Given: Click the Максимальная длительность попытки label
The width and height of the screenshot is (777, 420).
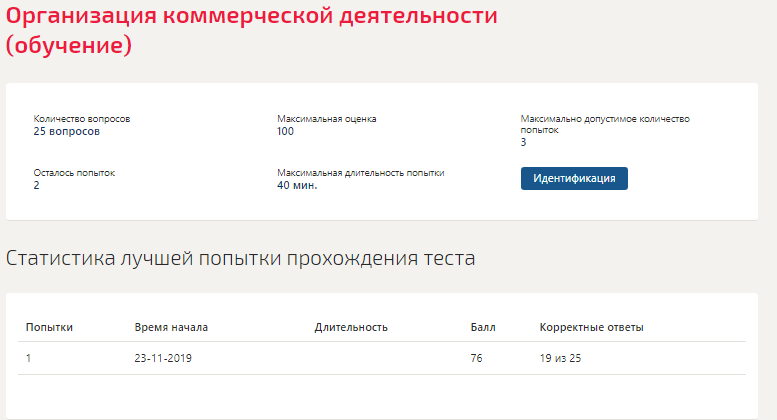Looking at the screenshot, I should coord(360,173).
